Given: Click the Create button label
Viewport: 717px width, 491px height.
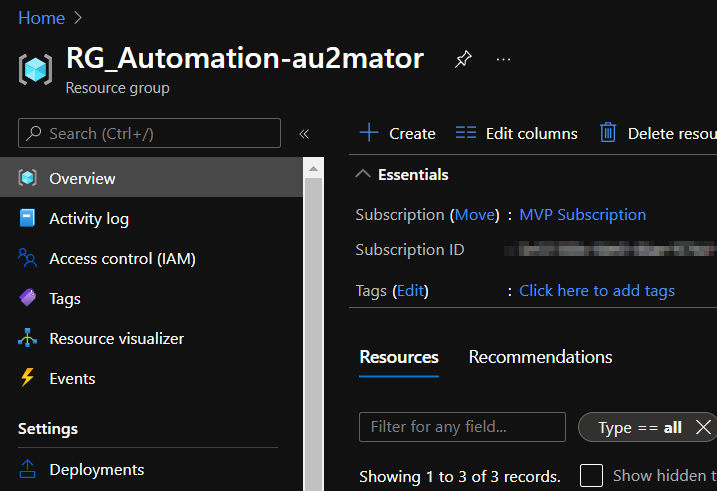Looking at the screenshot, I should click(x=412, y=133).
